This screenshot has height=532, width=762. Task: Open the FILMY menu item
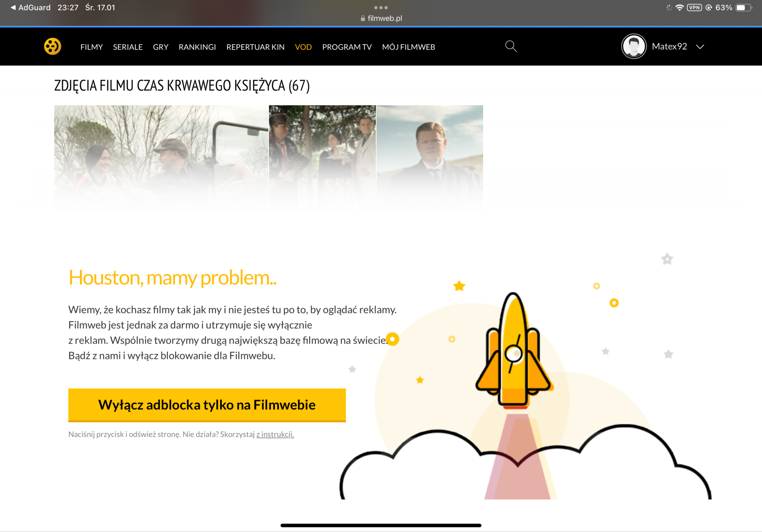coord(91,47)
